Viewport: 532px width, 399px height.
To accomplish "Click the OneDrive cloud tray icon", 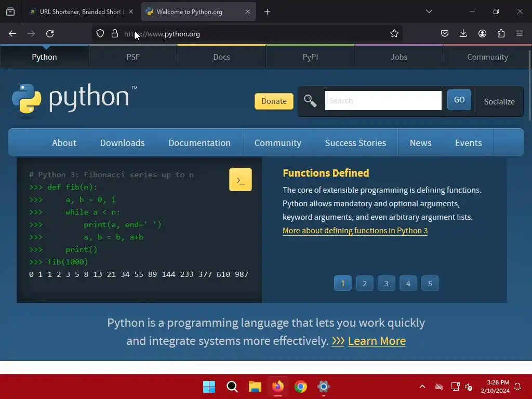I will pos(438,387).
